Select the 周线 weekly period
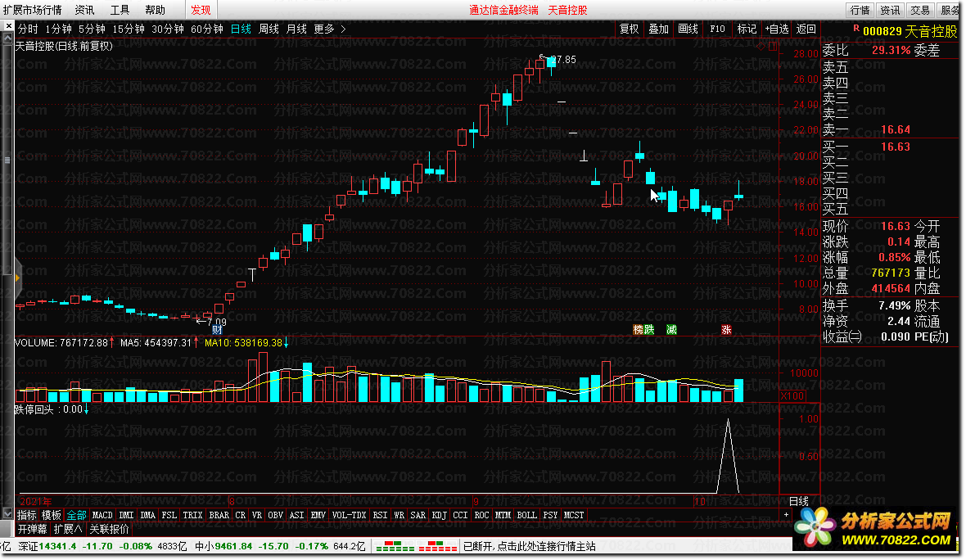966x560 pixels. point(269,29)
